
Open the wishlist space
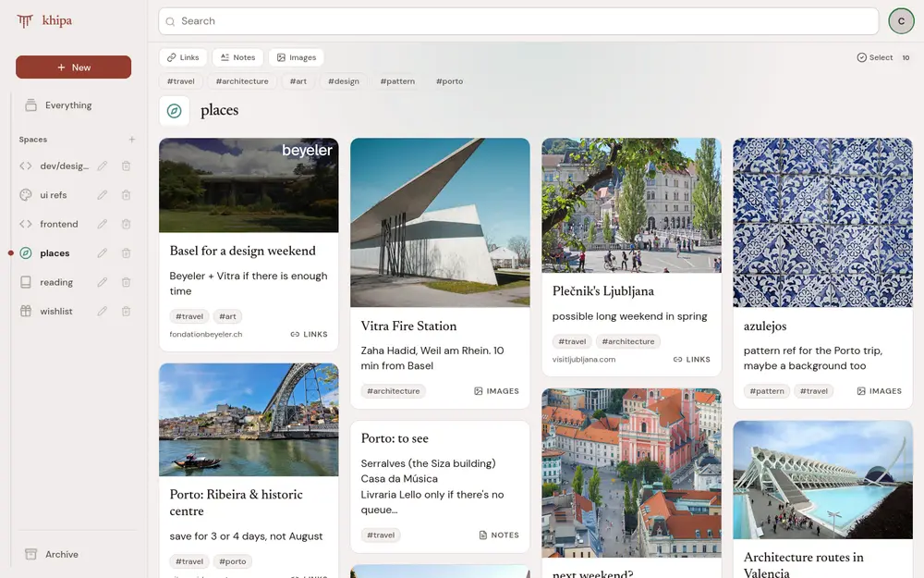(56, 311)
